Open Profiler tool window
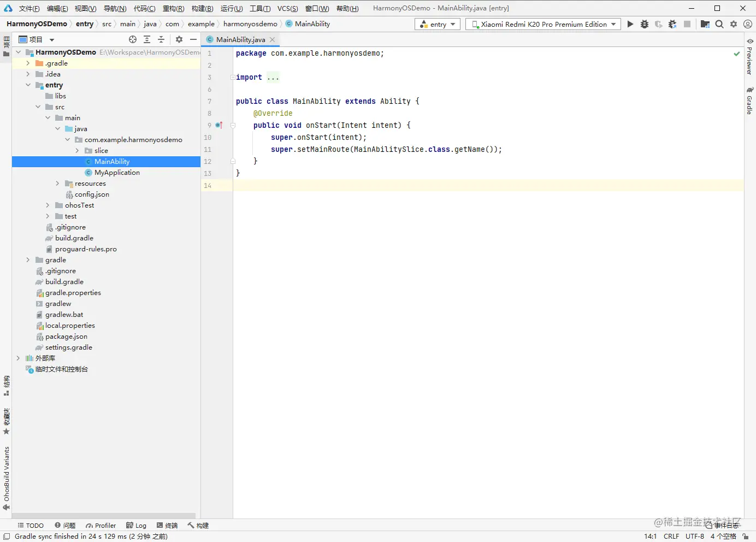Viewport: 756px width, 542px height. 101,526
